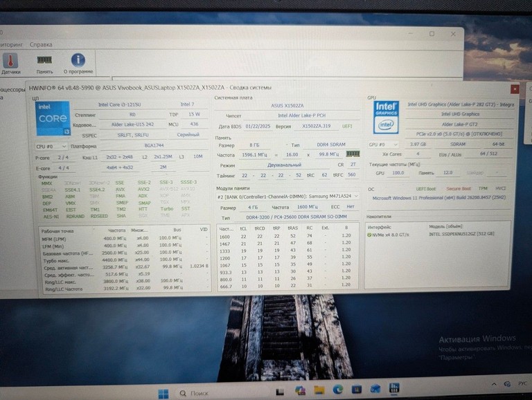Viewport: 532px width, 400px height.
Task: Click the PCIe v2.0 x0 bus field
Action: coord(459,134)
